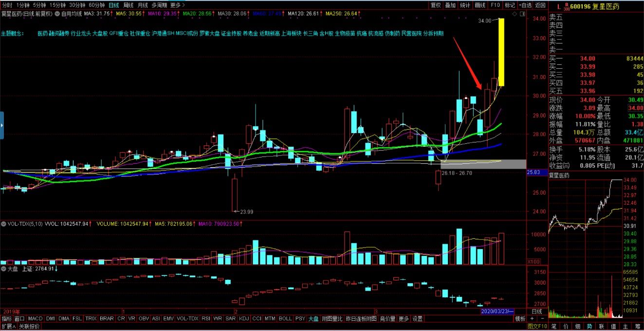This screenshot has height=331, width=644.
Task: Toggle the 复权 price adjustment option
Action: coord(436,5)
